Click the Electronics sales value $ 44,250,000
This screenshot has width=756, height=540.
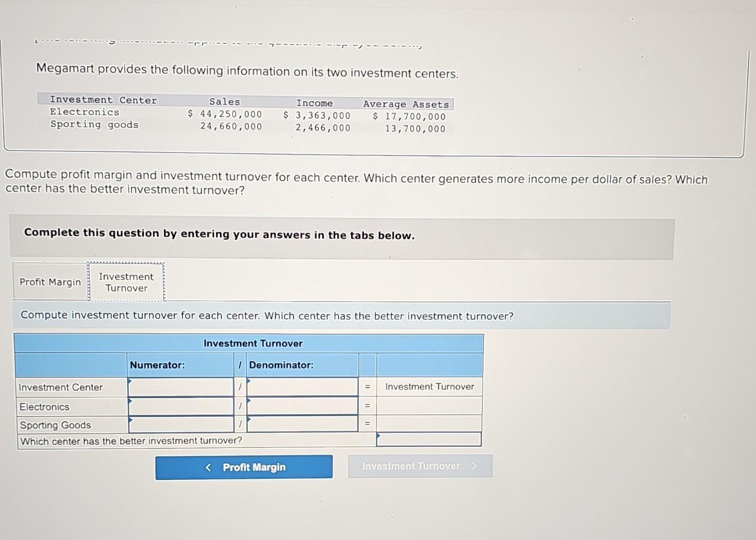click(225, 114)
